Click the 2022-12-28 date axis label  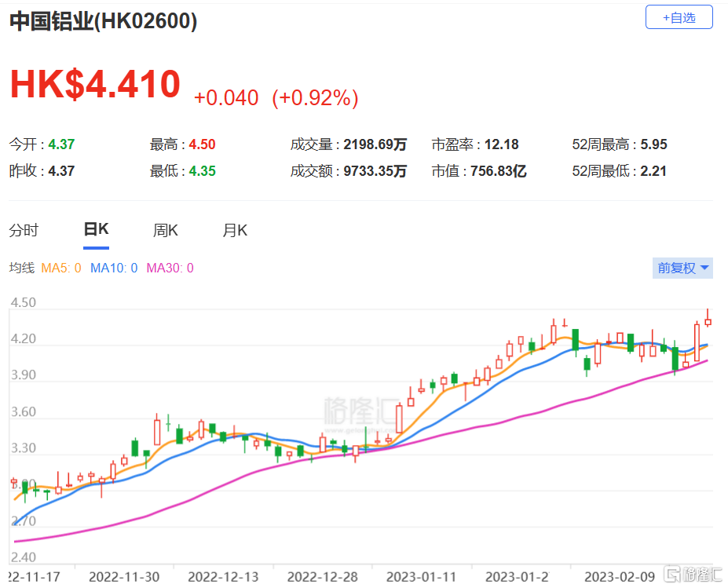322,576
